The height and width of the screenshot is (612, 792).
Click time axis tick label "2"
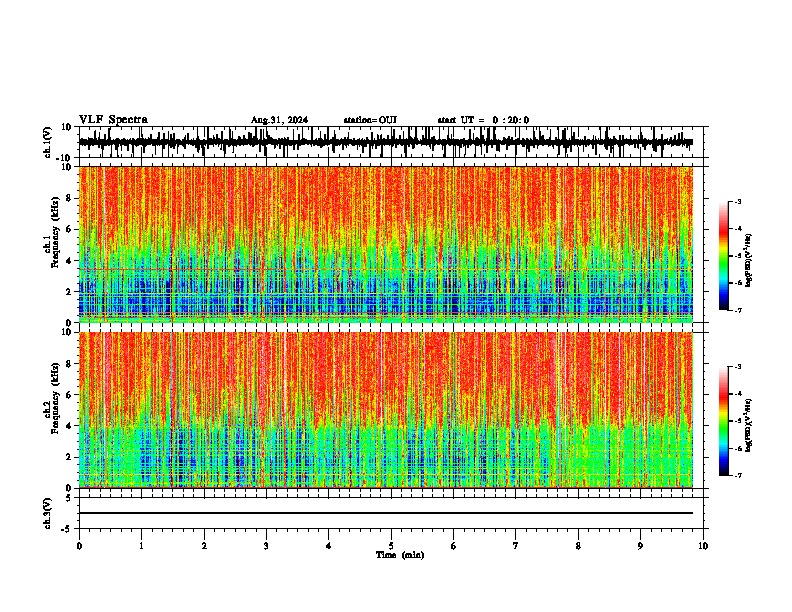(x=204, y=546)
